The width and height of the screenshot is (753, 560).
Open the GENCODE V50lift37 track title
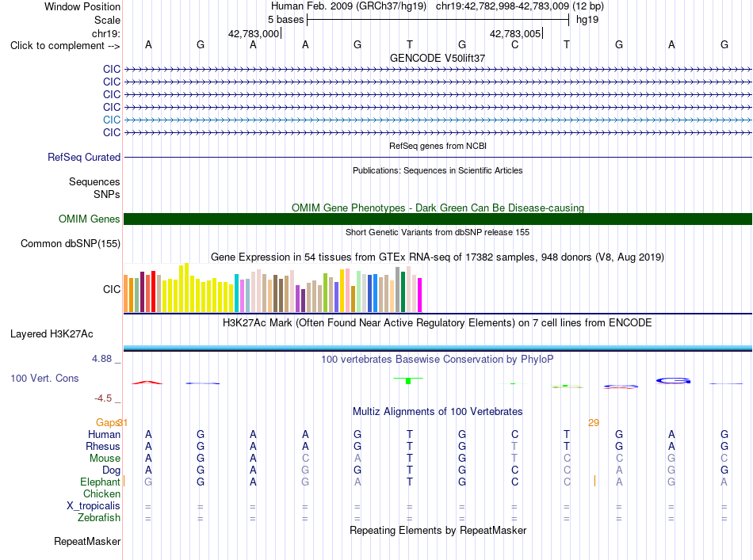[x=438, y=58]
